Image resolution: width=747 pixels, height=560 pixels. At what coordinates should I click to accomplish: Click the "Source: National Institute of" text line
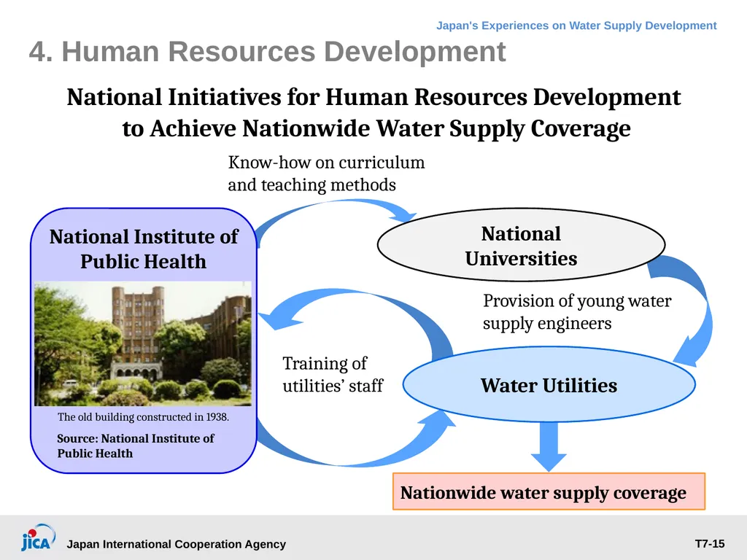point(135,438)
